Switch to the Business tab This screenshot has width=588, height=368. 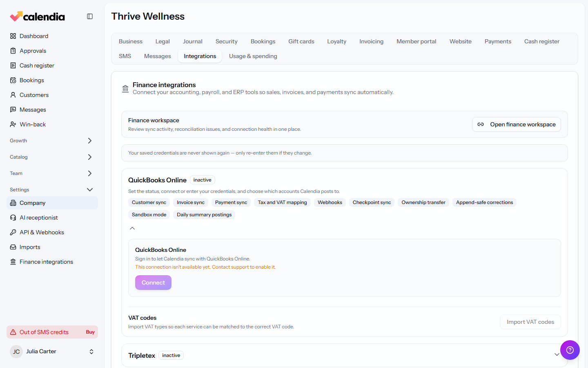pyautogui.click(x=131, y=41)
